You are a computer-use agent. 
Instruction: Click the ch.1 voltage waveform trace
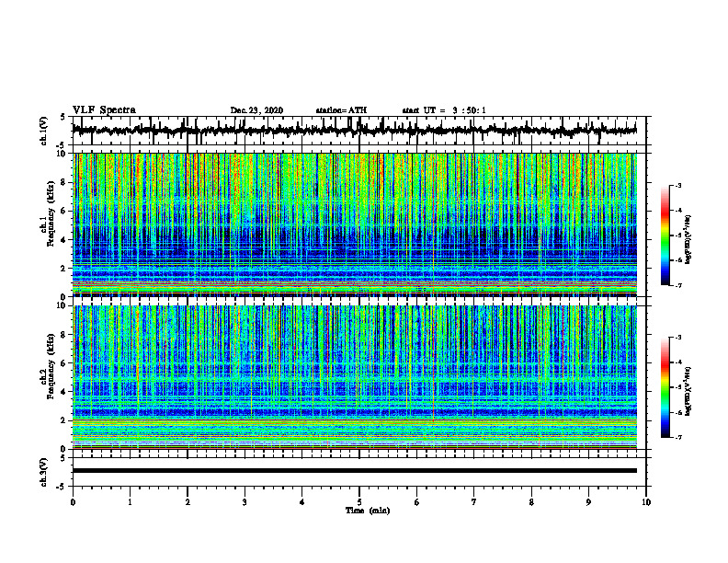(354, 131)
